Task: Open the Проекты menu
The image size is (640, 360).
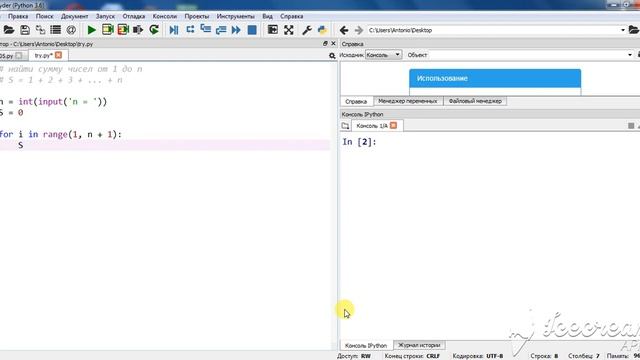Action: point(197,16)
